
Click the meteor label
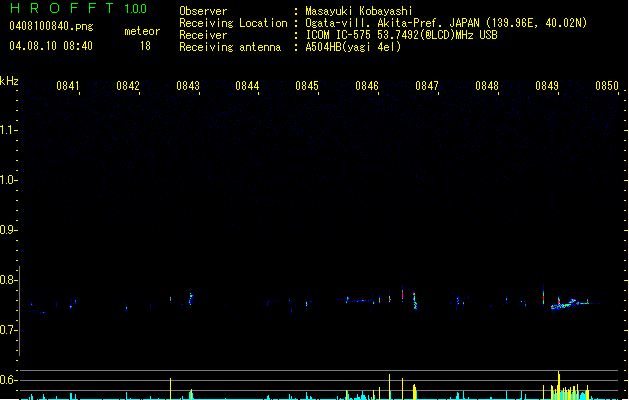click(142, 31)
